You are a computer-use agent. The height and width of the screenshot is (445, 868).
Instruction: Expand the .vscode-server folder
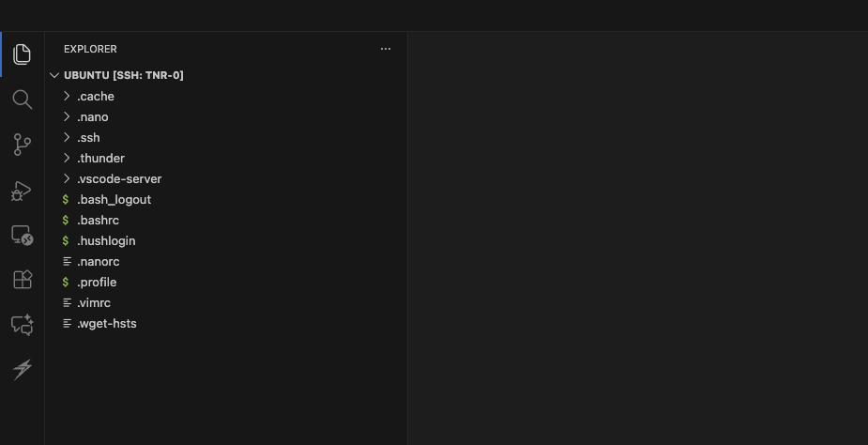point(226,179)
